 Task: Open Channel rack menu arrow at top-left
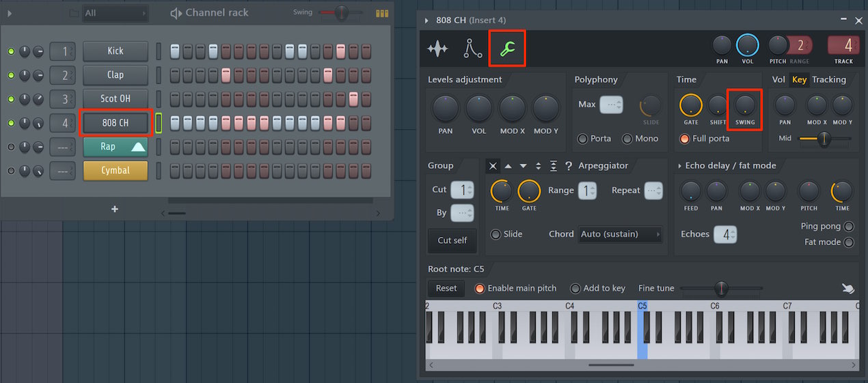(x=10, y=13)
